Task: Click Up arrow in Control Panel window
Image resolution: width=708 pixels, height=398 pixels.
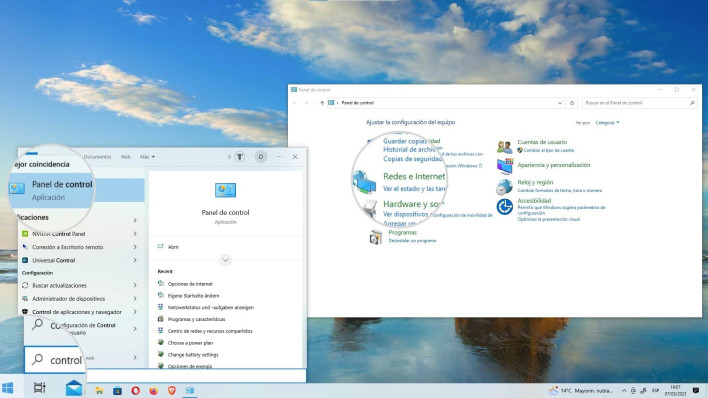Action: point(322,103)
